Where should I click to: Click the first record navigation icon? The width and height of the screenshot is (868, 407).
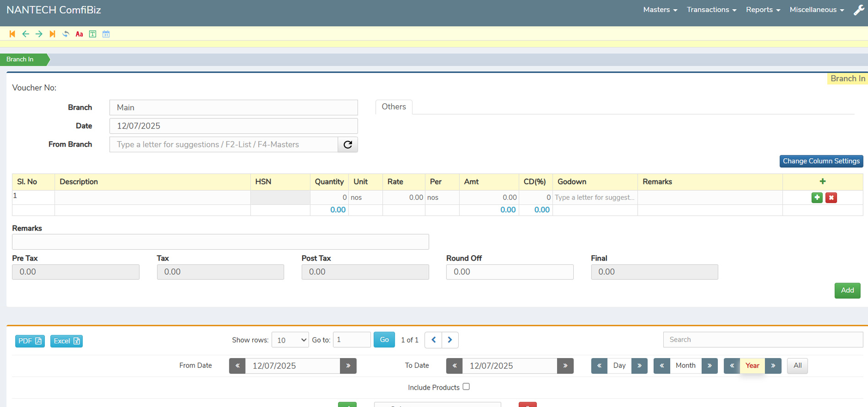click(12, 34)
